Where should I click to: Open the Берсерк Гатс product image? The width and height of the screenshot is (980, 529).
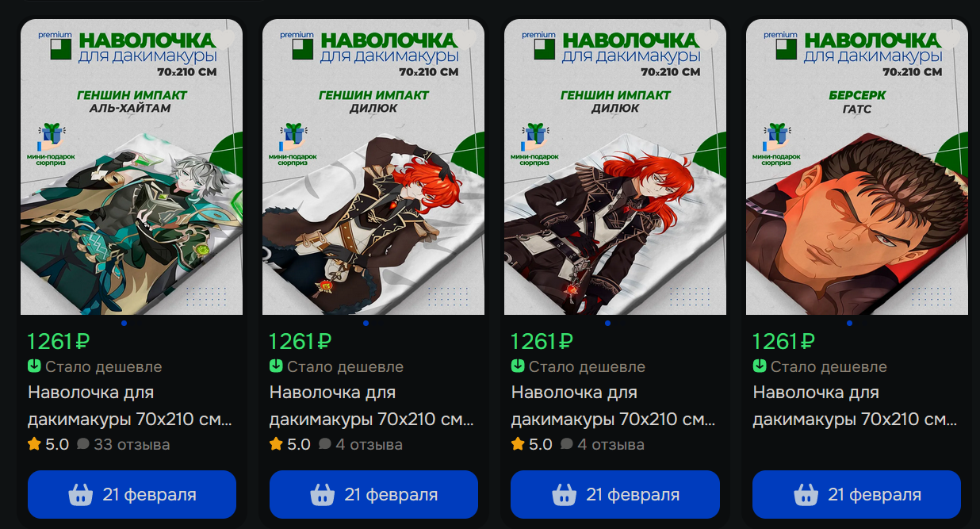point(857,167)
